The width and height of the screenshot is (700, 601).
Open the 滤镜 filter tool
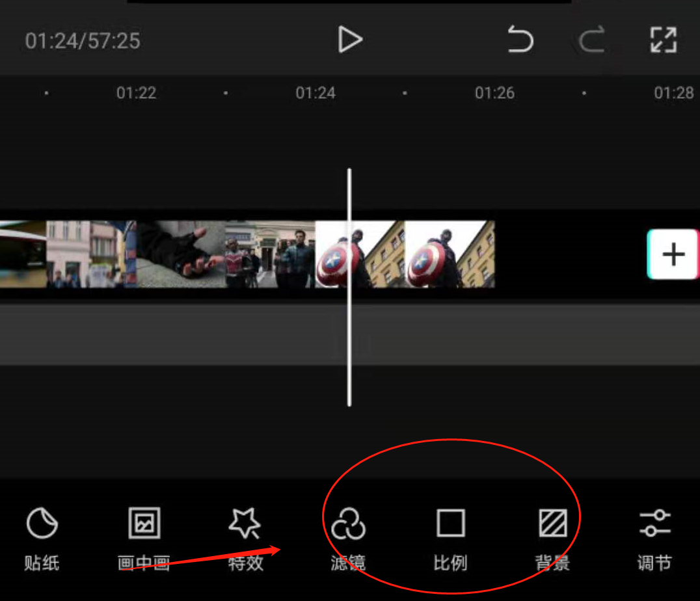pyautogui.click(x=348, y=539)
